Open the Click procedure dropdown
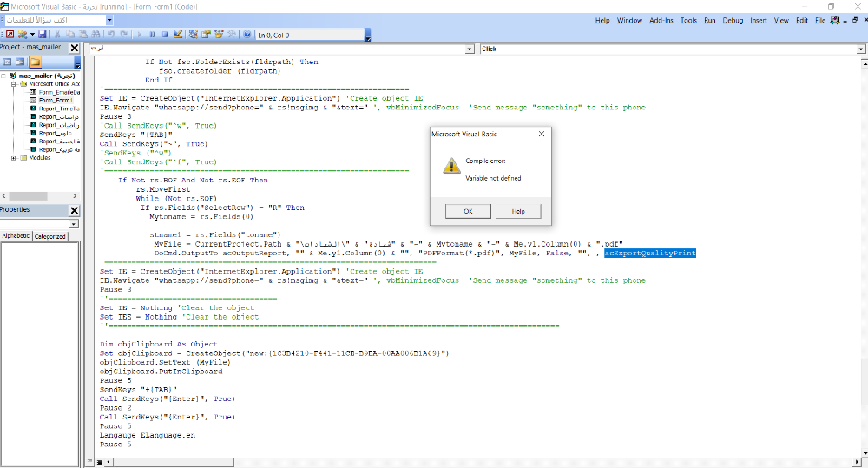 [861, 49]
